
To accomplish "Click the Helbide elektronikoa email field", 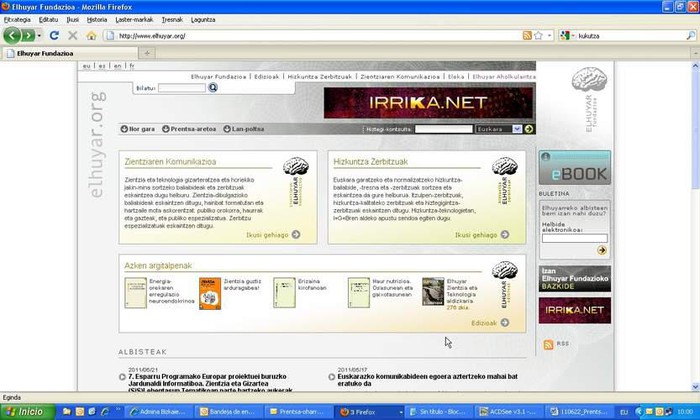I will 574,238.
